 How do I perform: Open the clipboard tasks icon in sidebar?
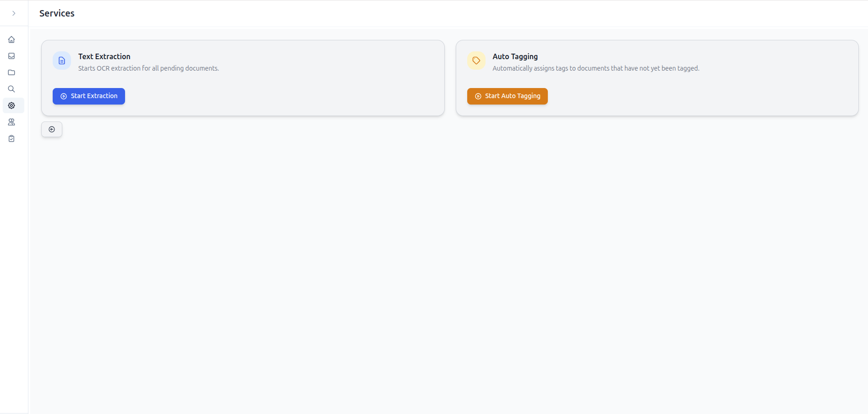coord(11,138)
